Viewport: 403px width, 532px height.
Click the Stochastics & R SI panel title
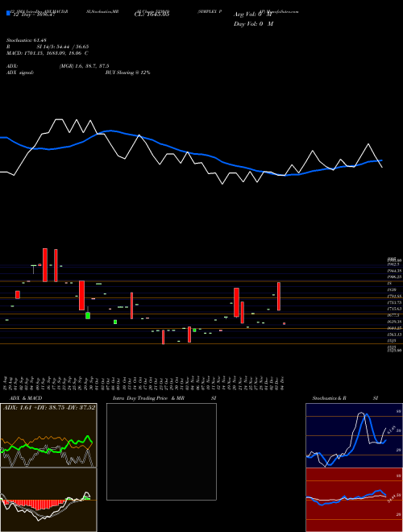(345, 398)
